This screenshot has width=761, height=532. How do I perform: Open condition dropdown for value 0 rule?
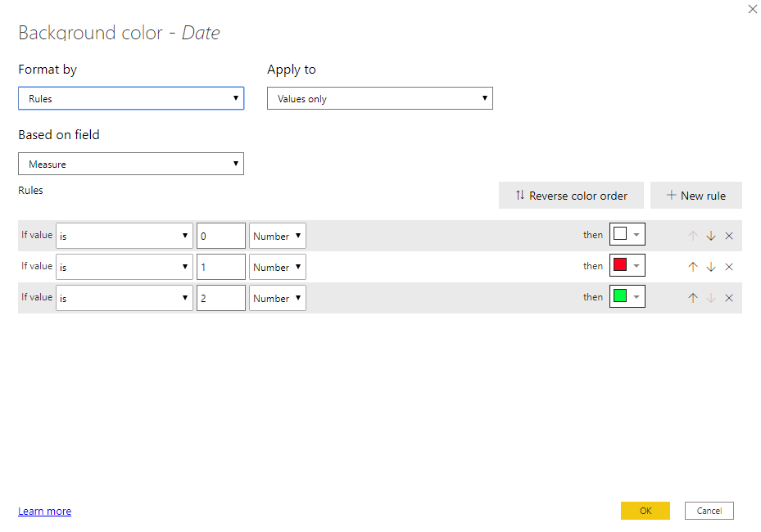pyautogui.click(x=125, y=236)
